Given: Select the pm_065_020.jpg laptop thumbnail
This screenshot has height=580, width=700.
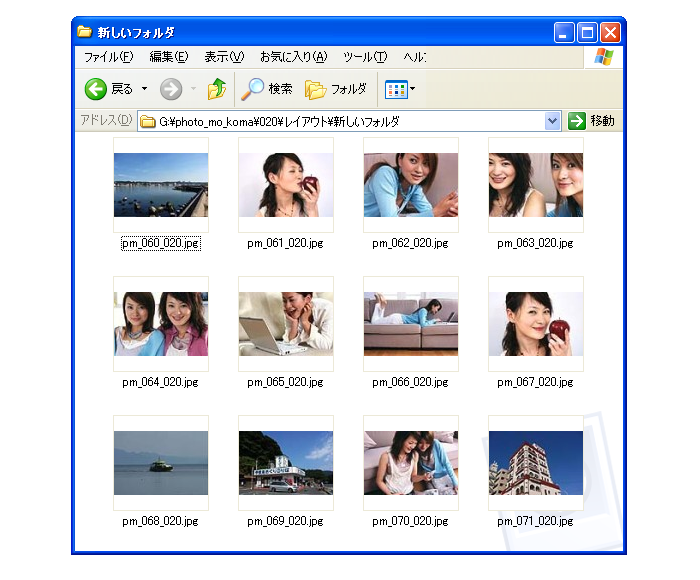Looking at the screenshot, I should 286,324.
